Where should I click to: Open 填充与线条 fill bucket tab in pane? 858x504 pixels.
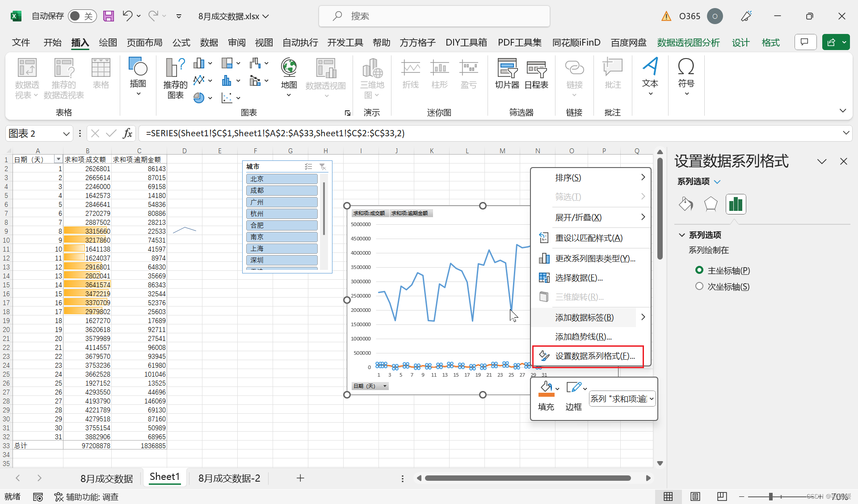click(686, 204)
